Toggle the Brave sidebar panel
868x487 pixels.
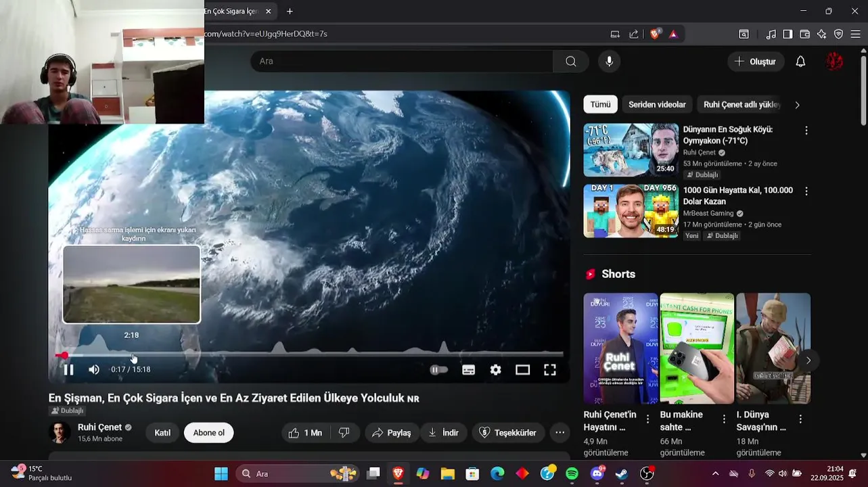[x=788, y=34]
